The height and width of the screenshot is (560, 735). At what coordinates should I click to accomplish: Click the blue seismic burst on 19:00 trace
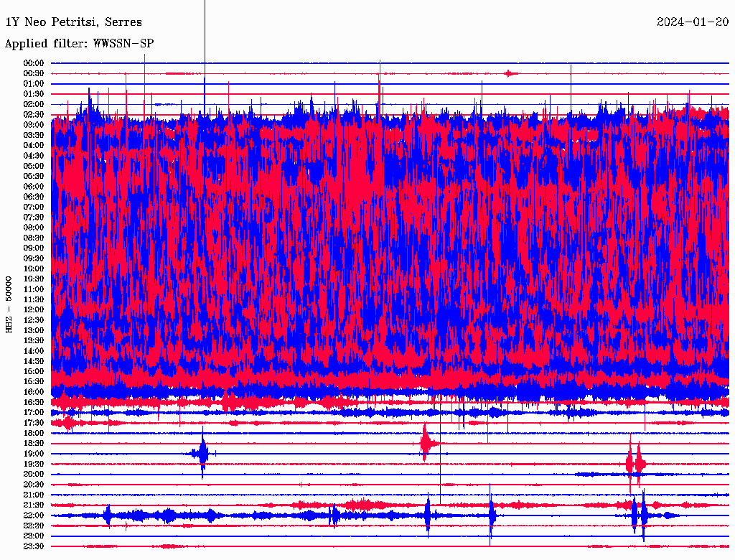click(202, 453)
